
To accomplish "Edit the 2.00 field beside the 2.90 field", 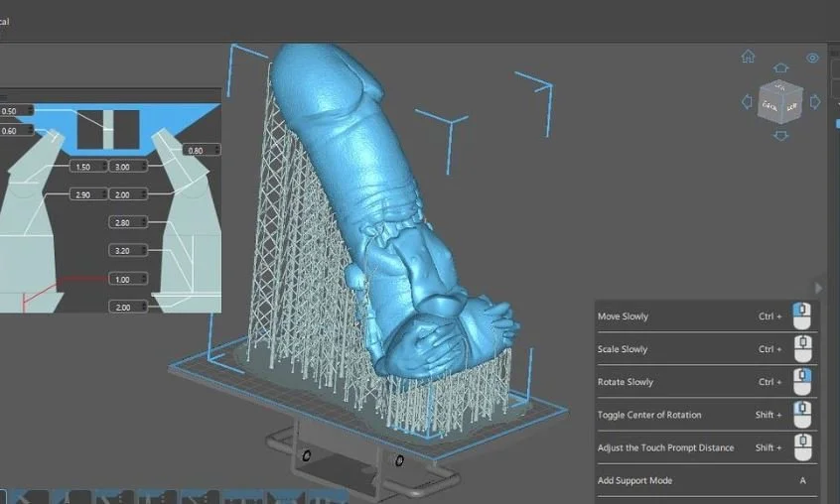I will click(x=128, y=194).
